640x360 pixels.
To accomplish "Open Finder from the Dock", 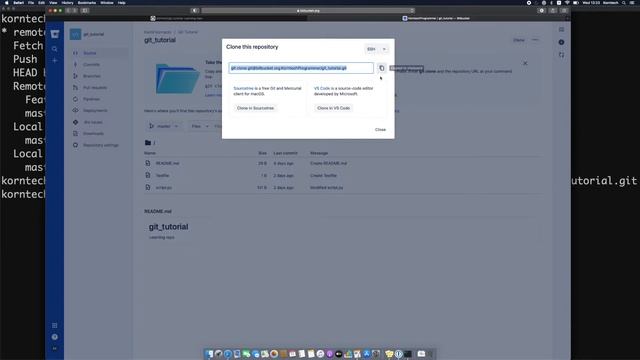I will coord(209,354).
